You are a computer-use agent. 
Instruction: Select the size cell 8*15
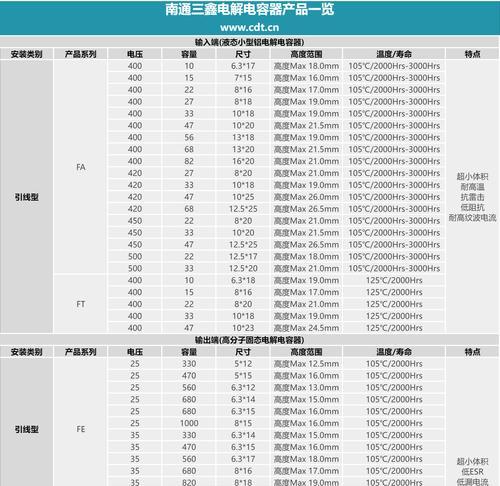[x=243, y=423]
